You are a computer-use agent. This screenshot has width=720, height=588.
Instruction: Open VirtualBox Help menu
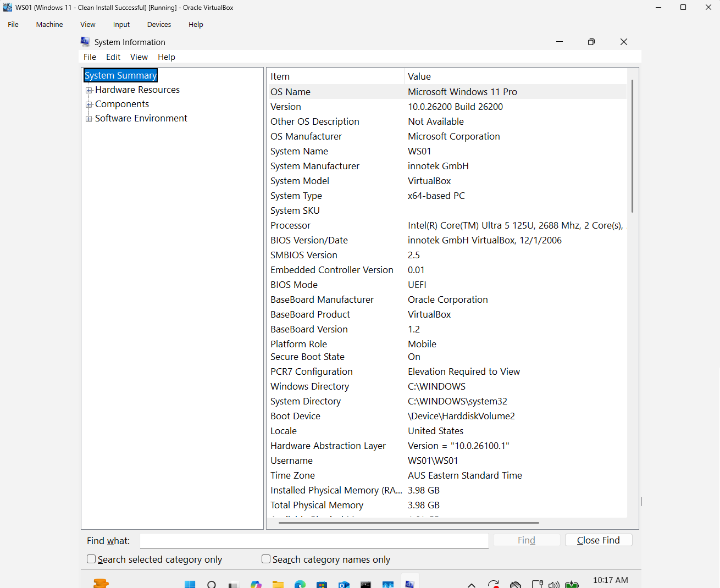point(196,24)
